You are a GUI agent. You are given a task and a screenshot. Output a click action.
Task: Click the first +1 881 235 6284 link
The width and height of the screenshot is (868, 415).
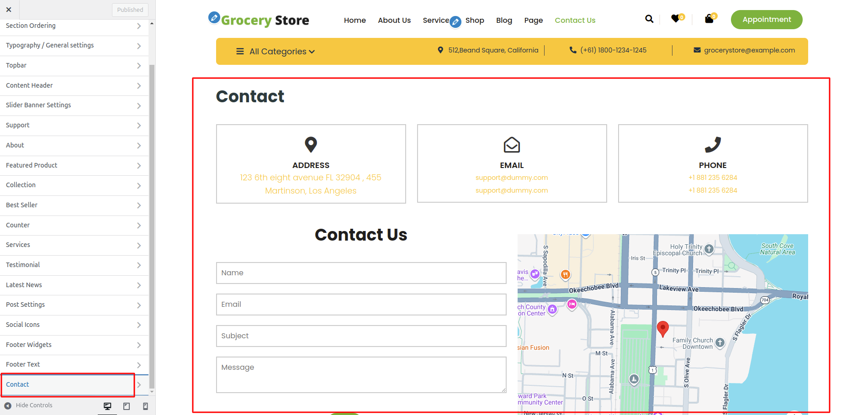tap(713, 178)
